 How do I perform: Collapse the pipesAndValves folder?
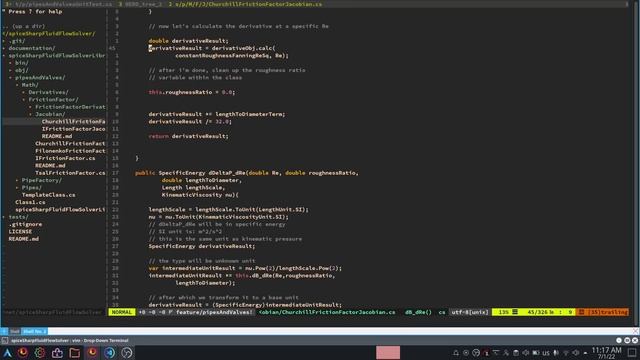click(37, 78)
